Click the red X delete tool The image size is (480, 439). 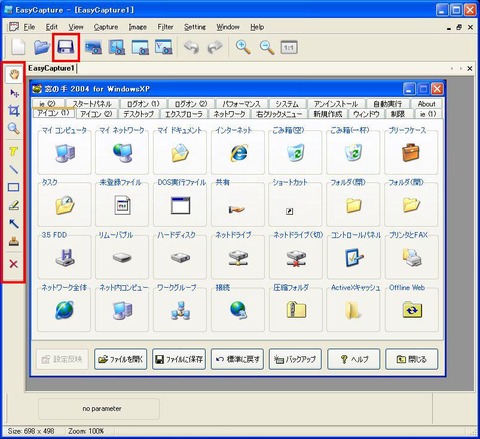pos(14,264)
